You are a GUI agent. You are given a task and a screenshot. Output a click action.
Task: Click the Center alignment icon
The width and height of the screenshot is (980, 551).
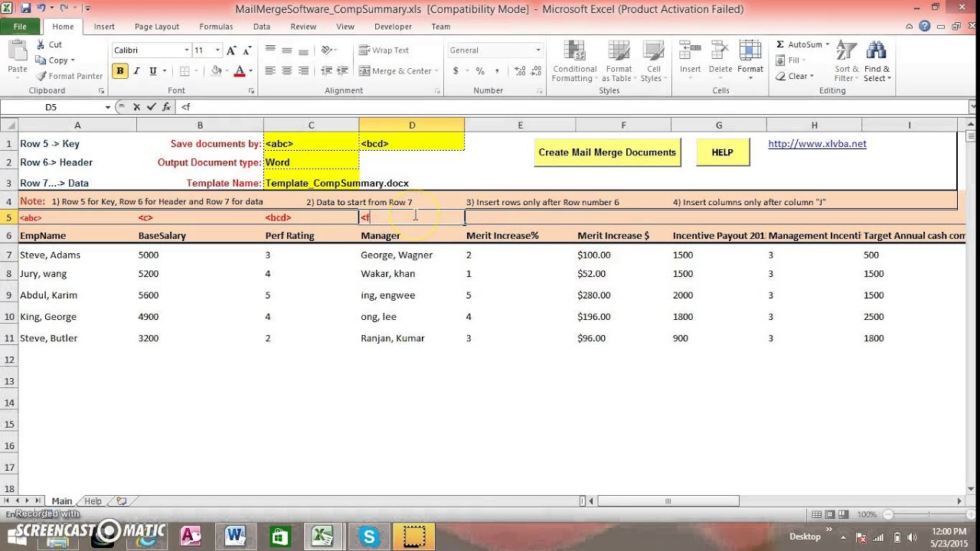point(287,71)
